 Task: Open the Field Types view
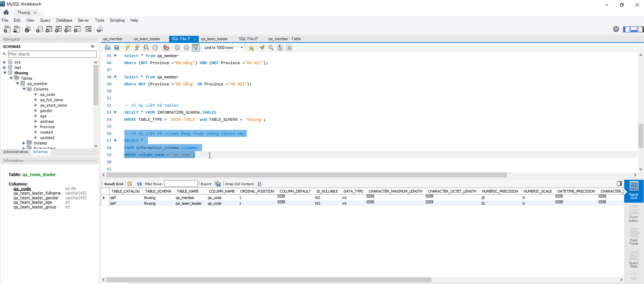(x=634, y=236)
